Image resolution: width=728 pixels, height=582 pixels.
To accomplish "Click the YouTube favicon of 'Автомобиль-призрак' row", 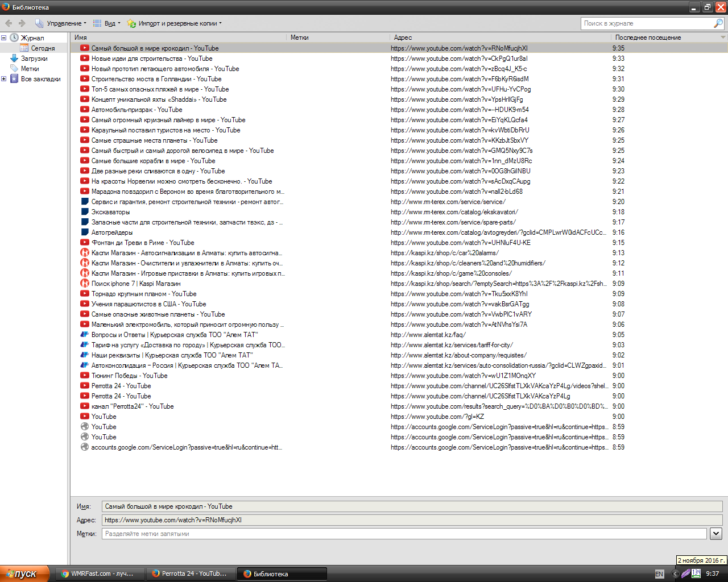I will [85, 110].
